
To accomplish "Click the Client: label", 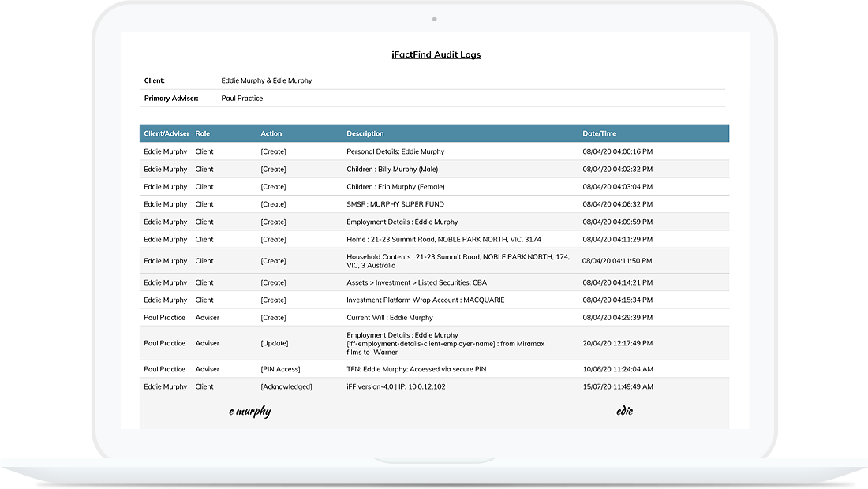I will [x=155, y=80].
